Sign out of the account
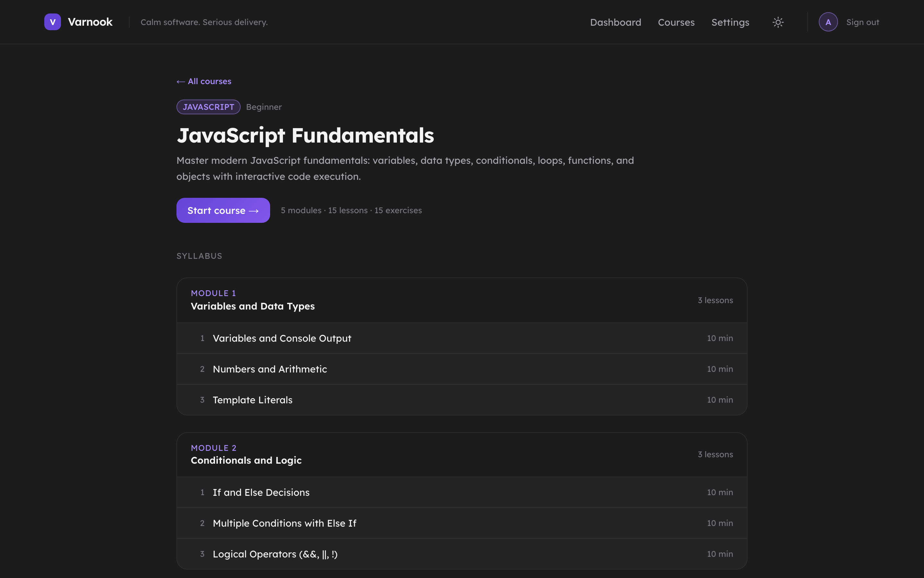This screenshot has width=924, height=578. 862,22
